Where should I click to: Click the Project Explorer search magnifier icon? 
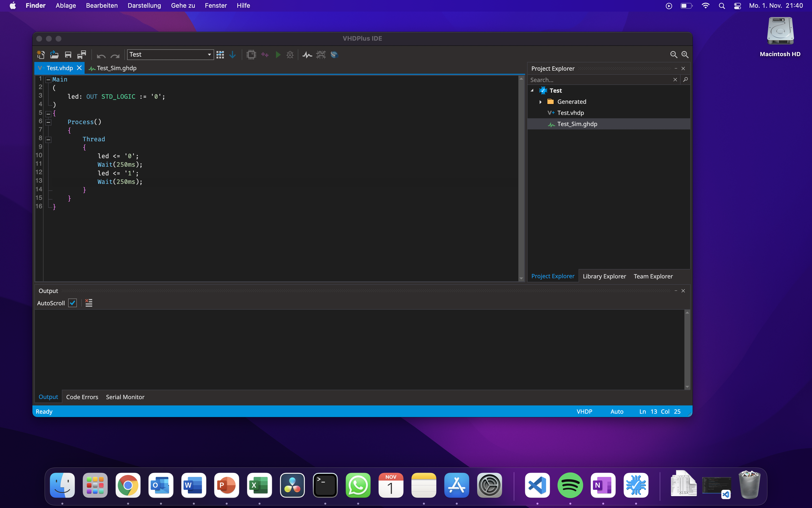tap(686, 80)
